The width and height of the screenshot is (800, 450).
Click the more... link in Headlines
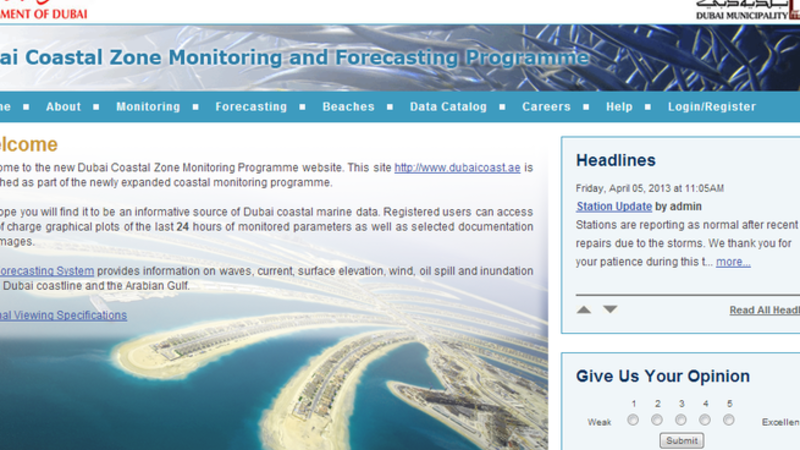733,262
